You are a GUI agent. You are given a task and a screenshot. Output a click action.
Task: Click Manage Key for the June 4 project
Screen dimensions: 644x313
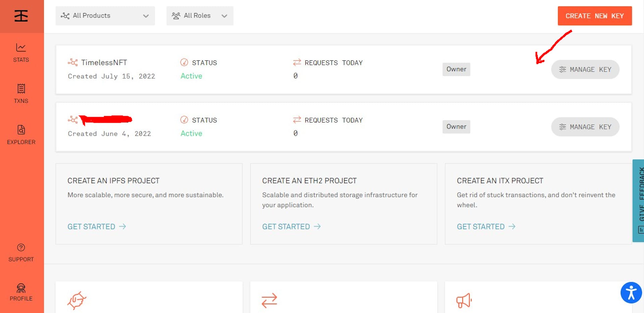pyautogui.click(x=585, y=127)
